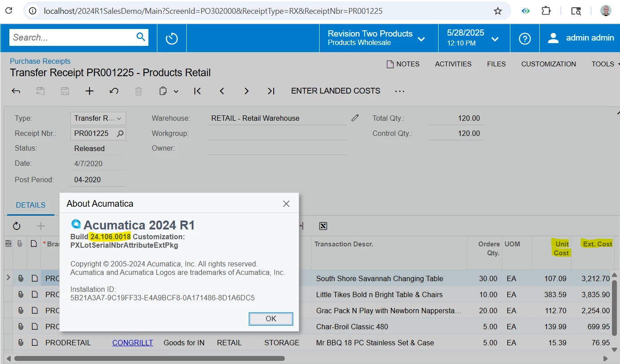The width and height of the screenshot is (620, 364).
Task: Open the Chrome profile avatar
Action: tap(606, 11)
